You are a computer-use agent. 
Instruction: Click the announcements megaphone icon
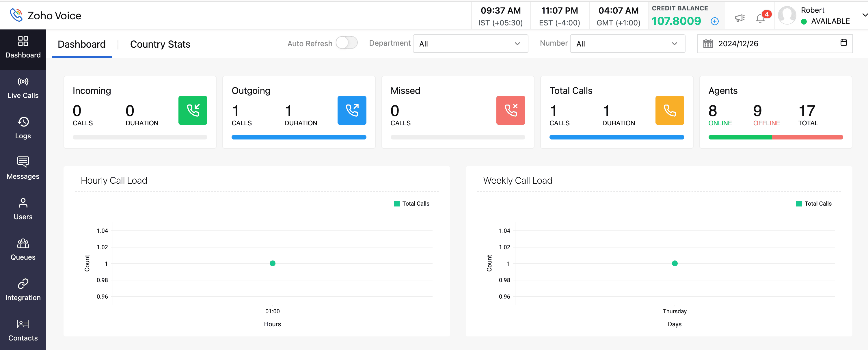point(740,18)
